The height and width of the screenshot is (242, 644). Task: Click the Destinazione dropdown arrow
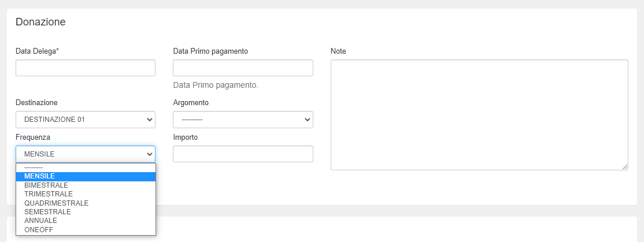150,120
